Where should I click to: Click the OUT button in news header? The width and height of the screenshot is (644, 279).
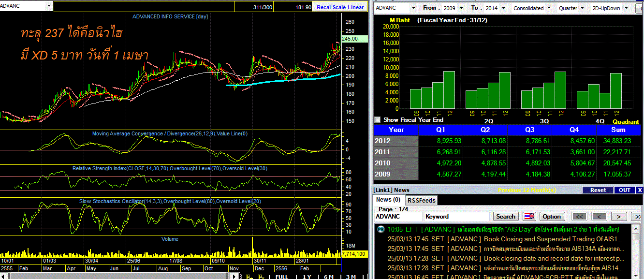tap(625, 190)
